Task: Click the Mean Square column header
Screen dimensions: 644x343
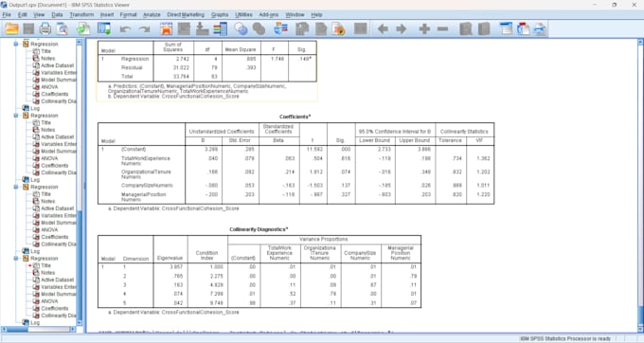Action: pyautogui.click(x=241, y=49)
